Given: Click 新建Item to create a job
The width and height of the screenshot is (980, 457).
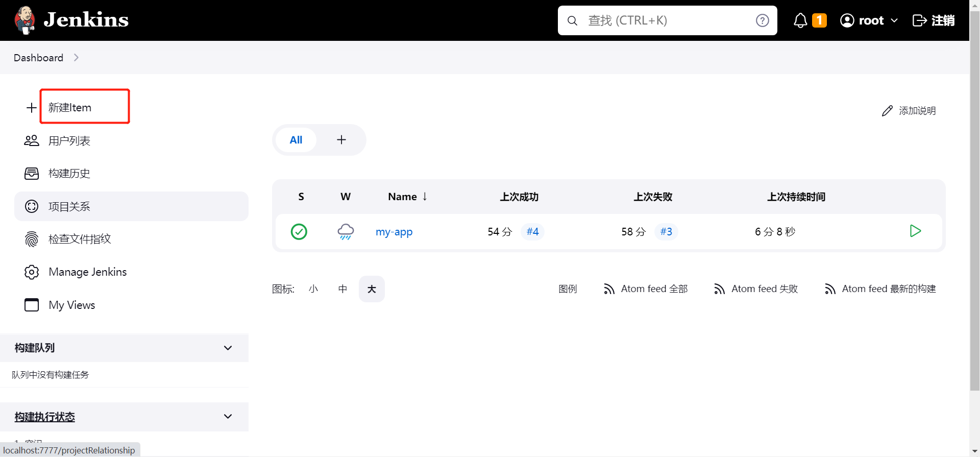Looking at the screenshot, I should pos(70,108).
